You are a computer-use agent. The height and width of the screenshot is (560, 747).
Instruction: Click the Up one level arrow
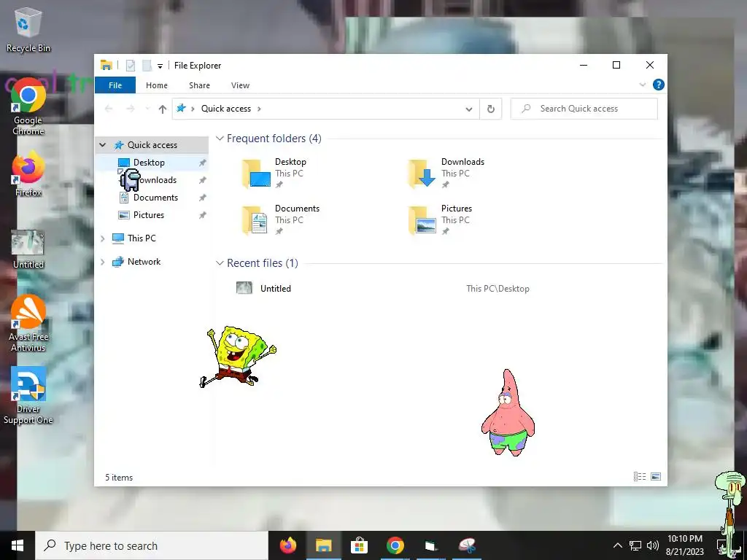163,109
